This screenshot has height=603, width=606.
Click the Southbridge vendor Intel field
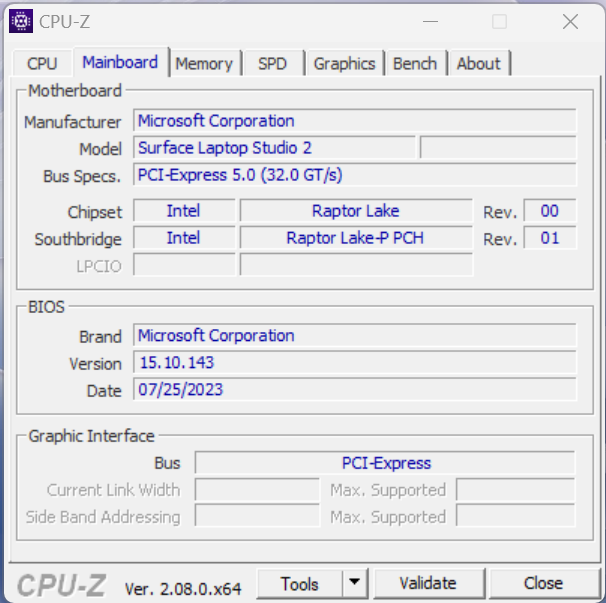(x=184, y=238)
